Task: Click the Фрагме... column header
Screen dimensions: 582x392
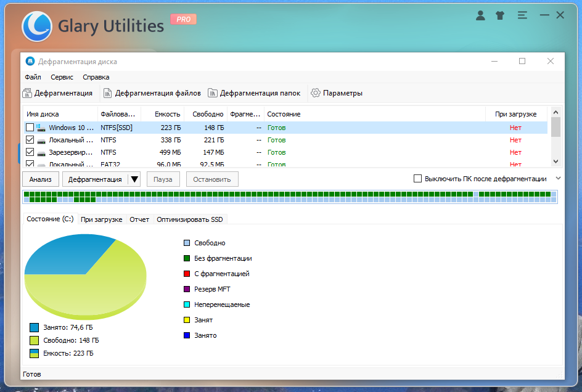Action: pyautogui.click(x=245, y=114)
